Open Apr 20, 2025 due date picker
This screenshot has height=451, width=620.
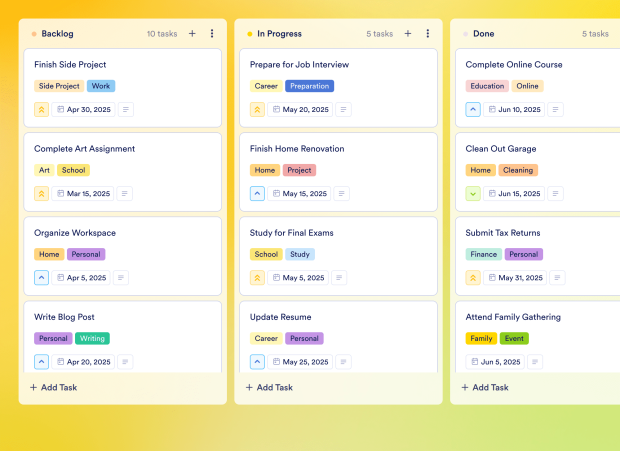point(83,362)
